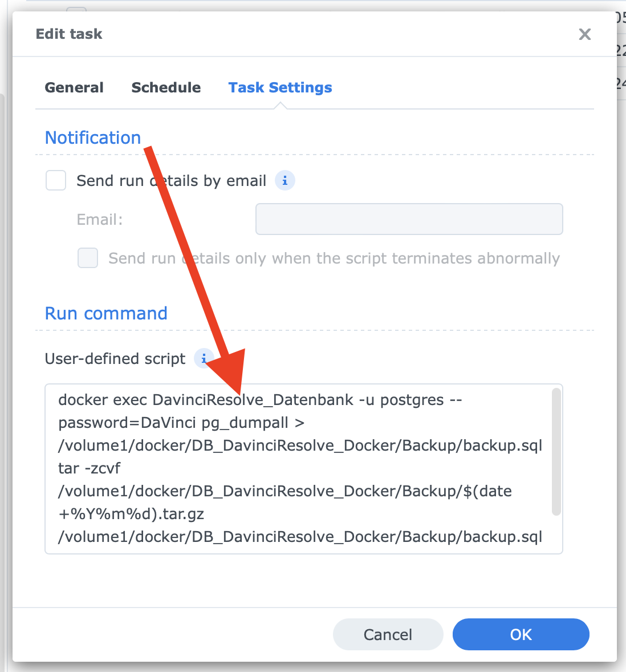Click info icon next to email notification
Screen dimensions: 626x672
[284, 180]
